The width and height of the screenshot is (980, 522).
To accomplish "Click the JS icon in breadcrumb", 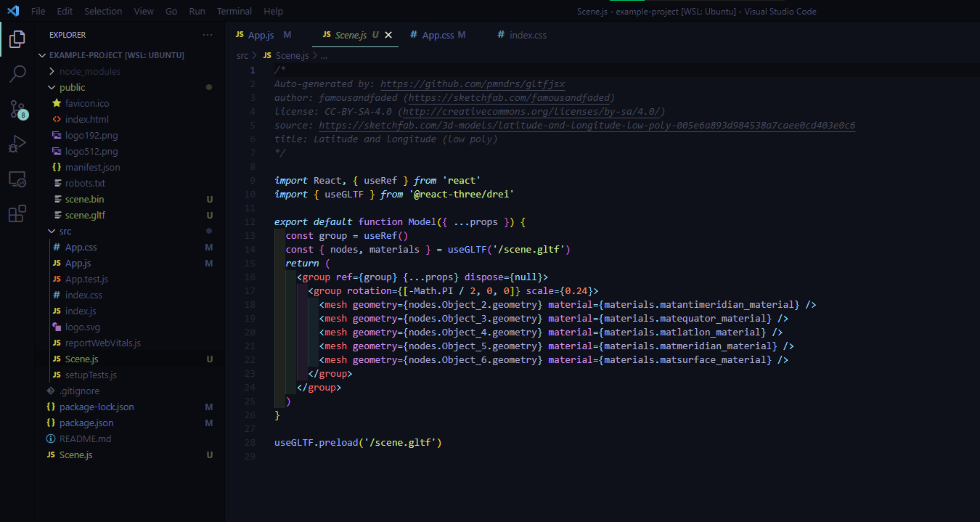I will 267,55.
